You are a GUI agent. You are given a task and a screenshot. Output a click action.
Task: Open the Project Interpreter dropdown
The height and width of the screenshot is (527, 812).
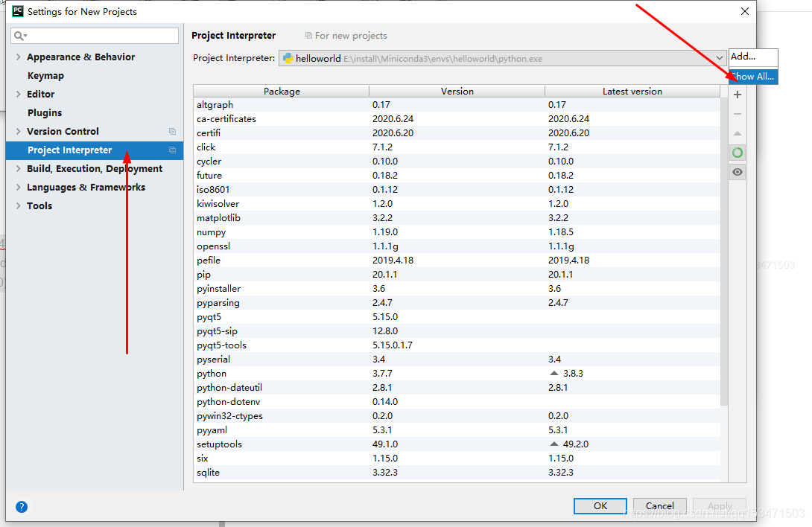click(x=719, y=58)
